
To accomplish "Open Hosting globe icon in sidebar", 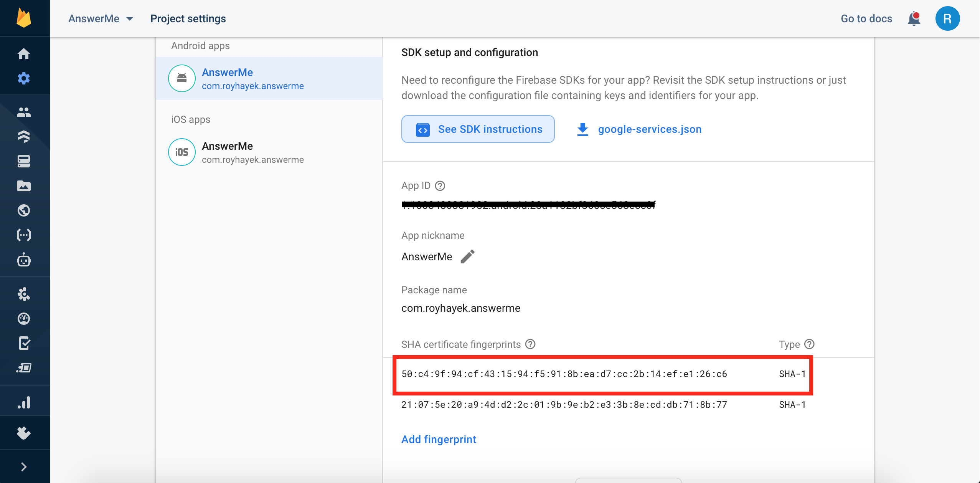I will [24, 210].
